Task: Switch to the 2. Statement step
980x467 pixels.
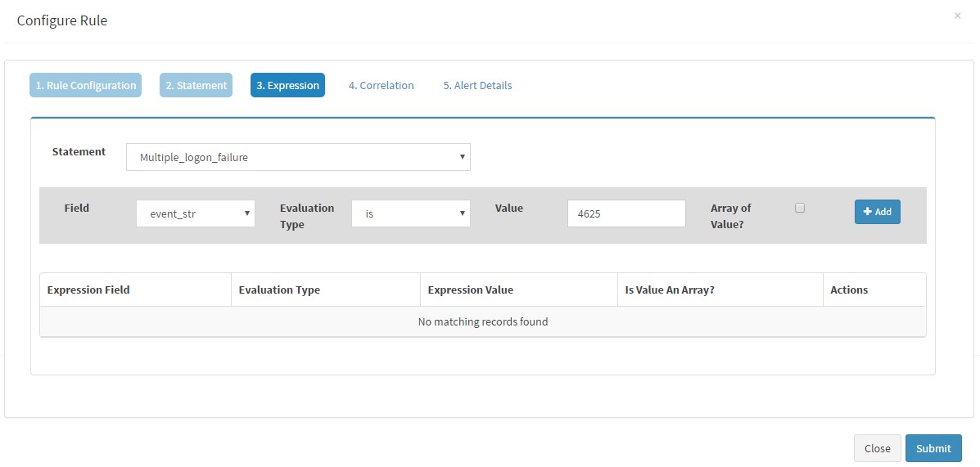Action: (x=196, y=86)
